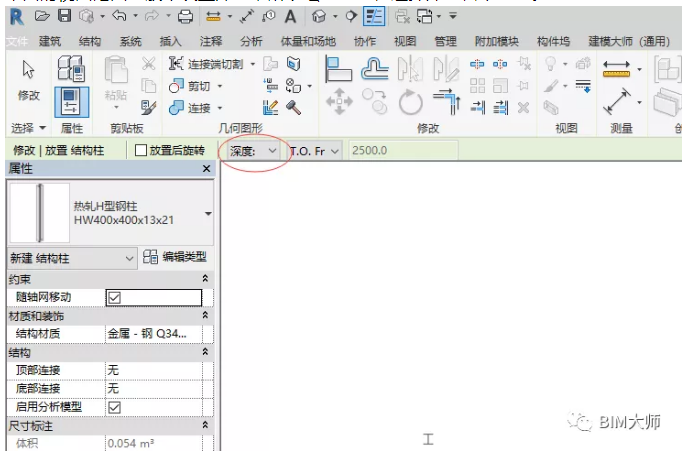Open the type selector HW400x400x13x21 dropdown

click(208, 213)
